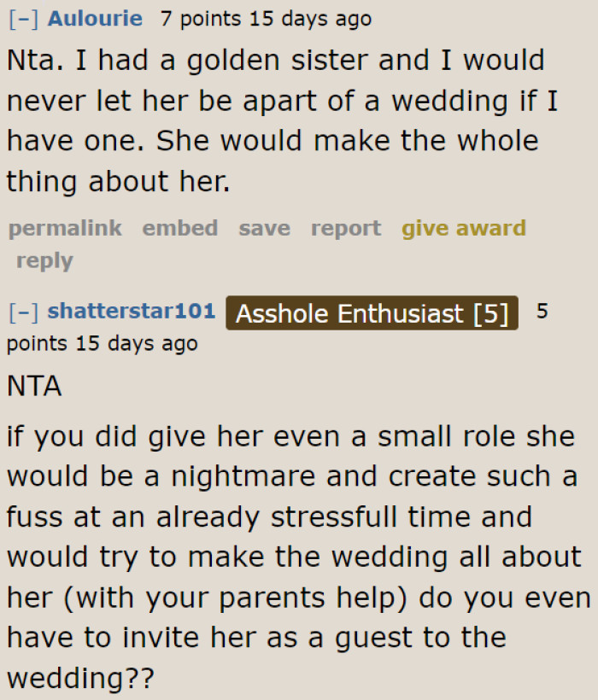Click the embed link under Aulourie's comment
Screen dimensions: 598x700
click(x=179, y=228)
